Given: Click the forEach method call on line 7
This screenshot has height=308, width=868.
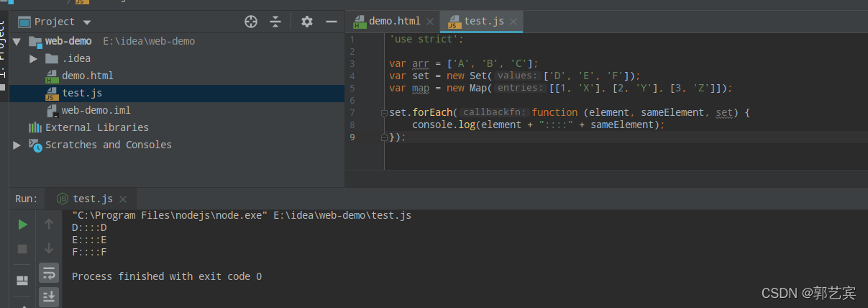Looking at the screenshot, I should [x=433, y=113].
